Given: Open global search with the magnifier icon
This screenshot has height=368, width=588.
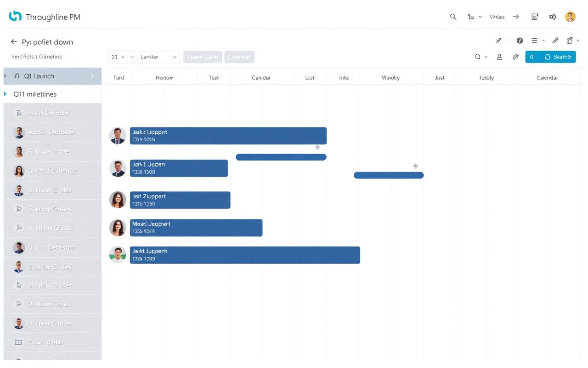Looking at the screenshot, I should click(x=453, y=17).
